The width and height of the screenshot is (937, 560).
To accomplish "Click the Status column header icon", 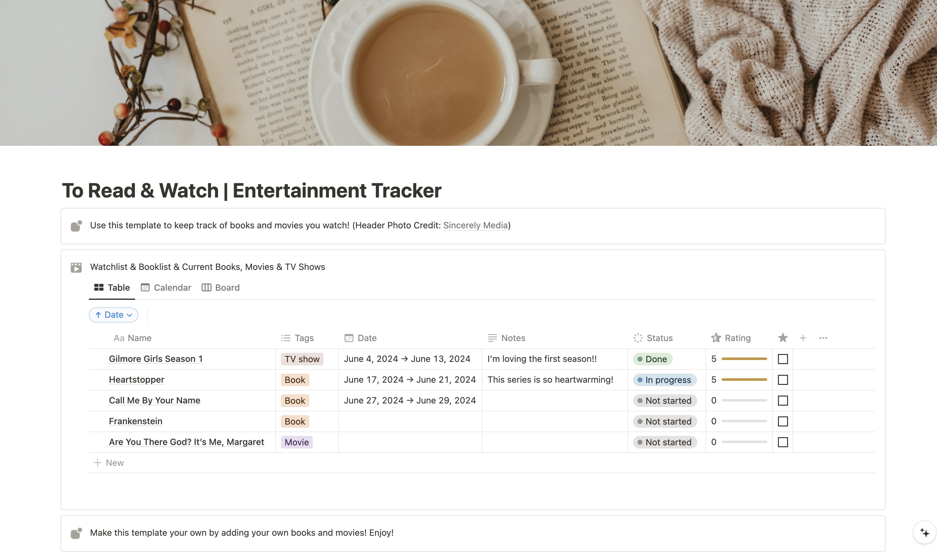I will tap(638, 338).
